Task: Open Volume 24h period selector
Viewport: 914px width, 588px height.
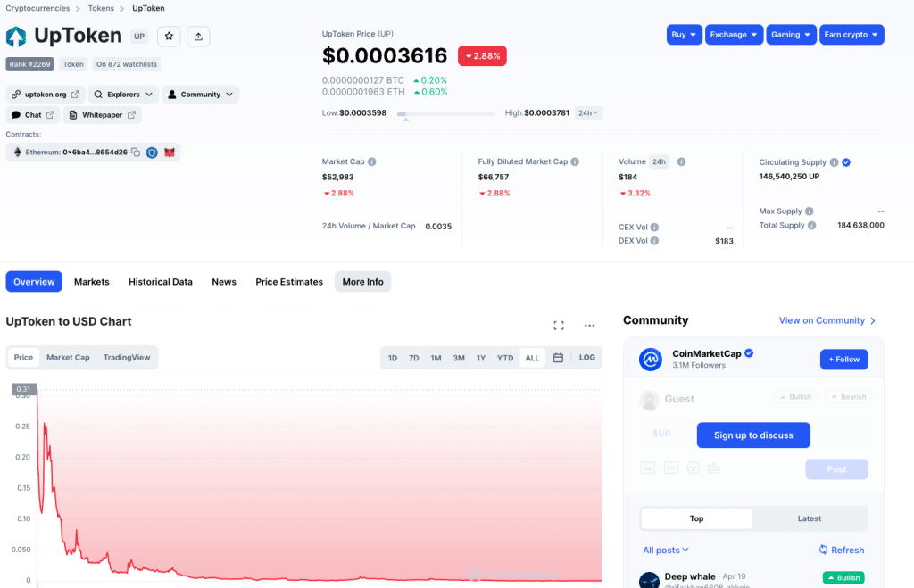Action: click(660, 162)
